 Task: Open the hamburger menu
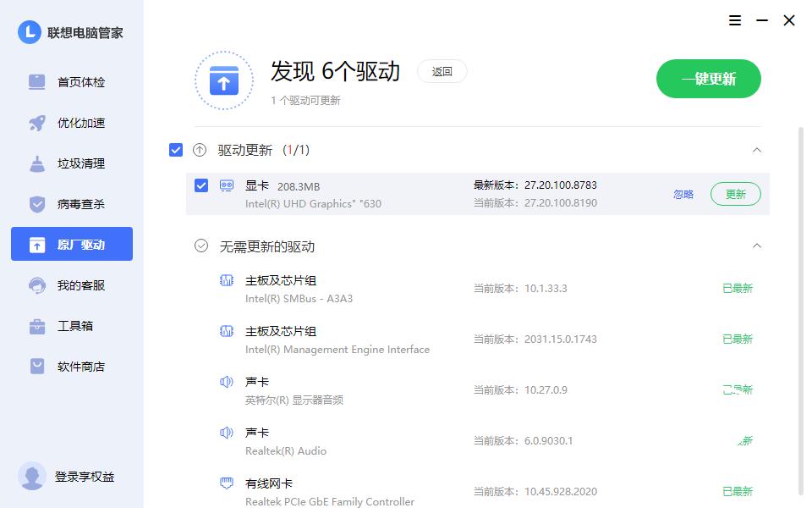pyautogui.click(x=734, y=20)
